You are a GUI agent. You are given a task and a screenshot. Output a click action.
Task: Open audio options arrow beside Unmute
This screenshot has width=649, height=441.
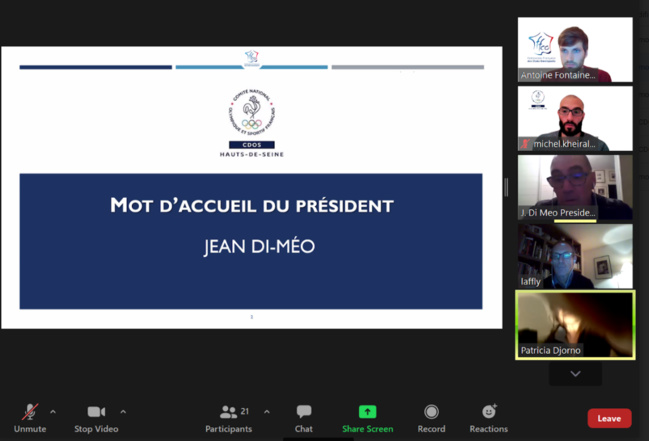coord(53,412)
